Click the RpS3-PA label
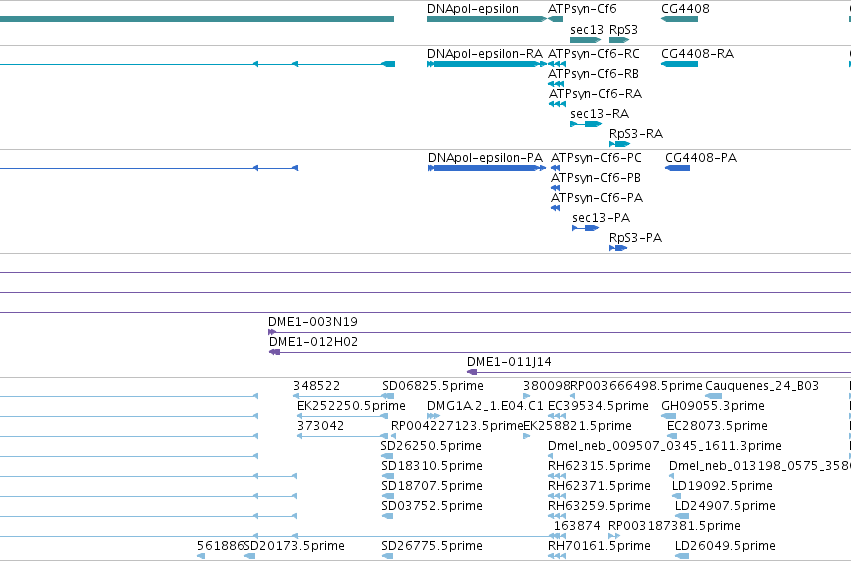851x561 pixels. tap(635, 238)
